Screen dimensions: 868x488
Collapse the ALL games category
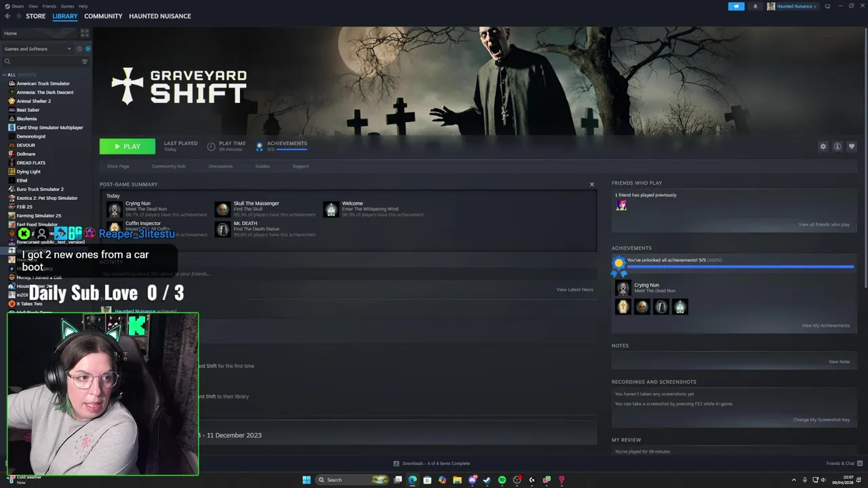coord(4,75)
